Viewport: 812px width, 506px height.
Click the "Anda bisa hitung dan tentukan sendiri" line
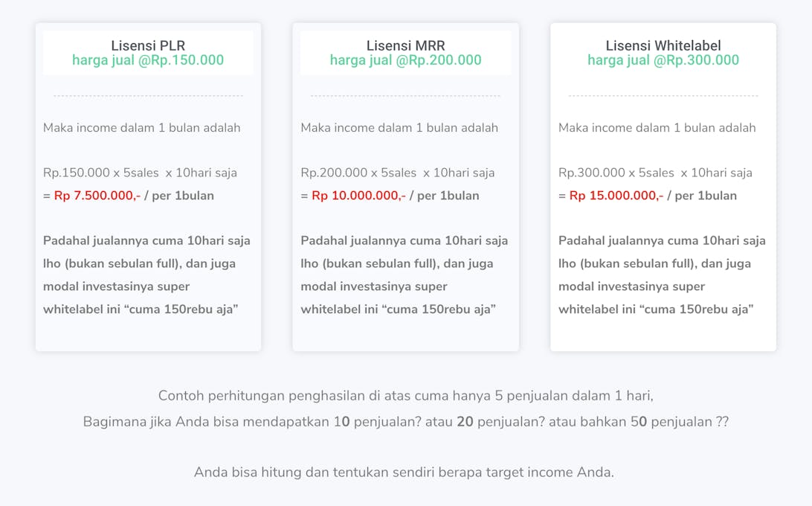(404, 472)
